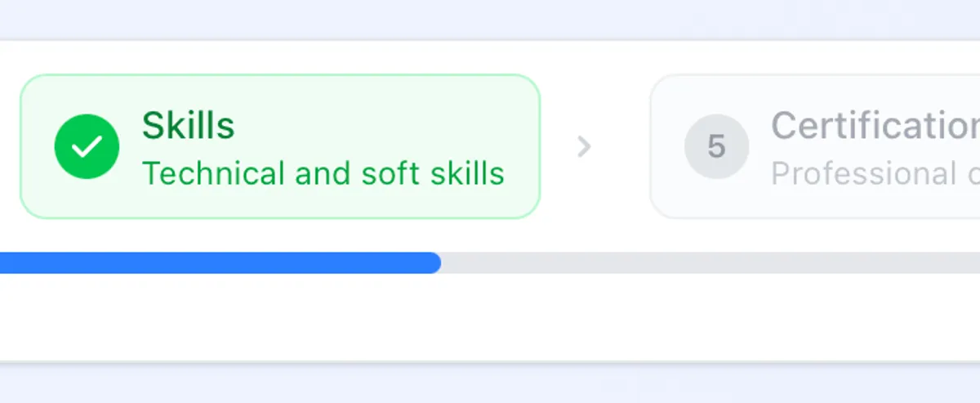Click the white strip between step cards and progress bar
Viewport: 980px width, 403px height.
(490, 235)
